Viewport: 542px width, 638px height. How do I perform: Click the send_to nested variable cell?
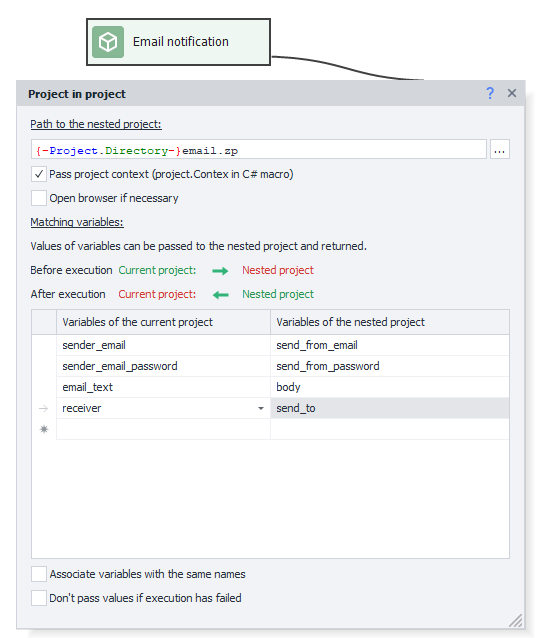390,408
